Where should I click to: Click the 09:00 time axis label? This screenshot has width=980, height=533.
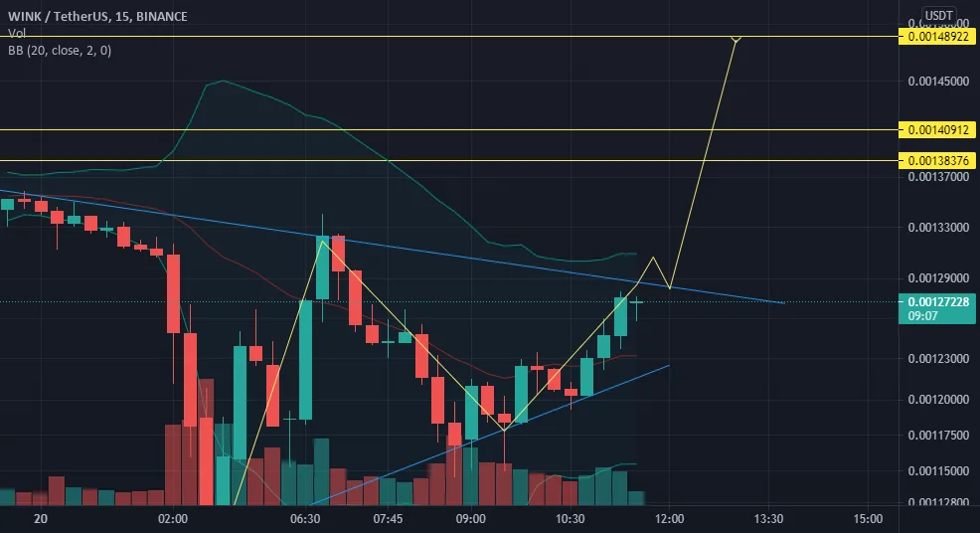pyautogui.click(x=471, y=519)
